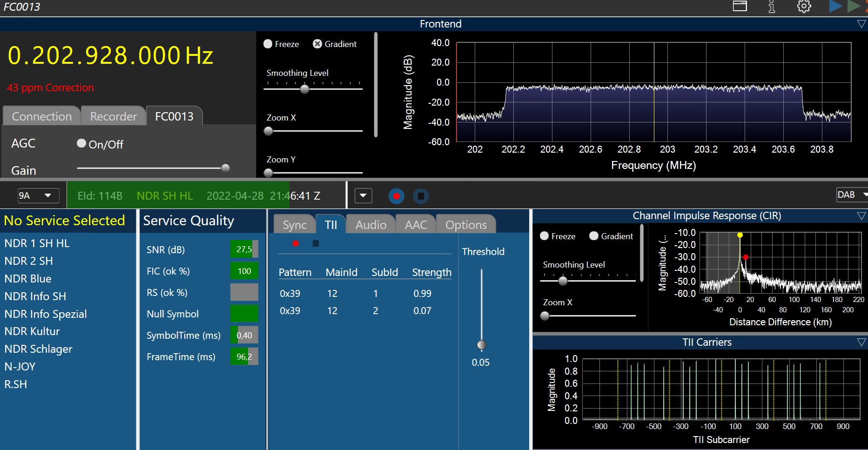
Task: Click the window layout icon
Action: coord(740,6)
